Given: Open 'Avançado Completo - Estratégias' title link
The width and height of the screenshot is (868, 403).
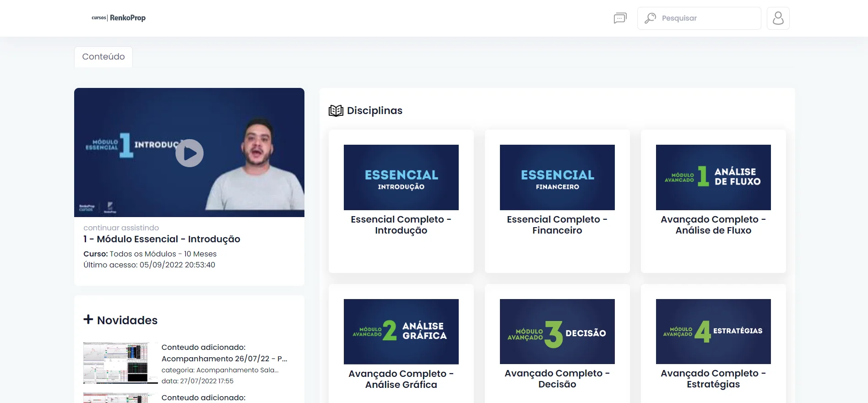Looking at the screenshot, I should click(713, 379).
